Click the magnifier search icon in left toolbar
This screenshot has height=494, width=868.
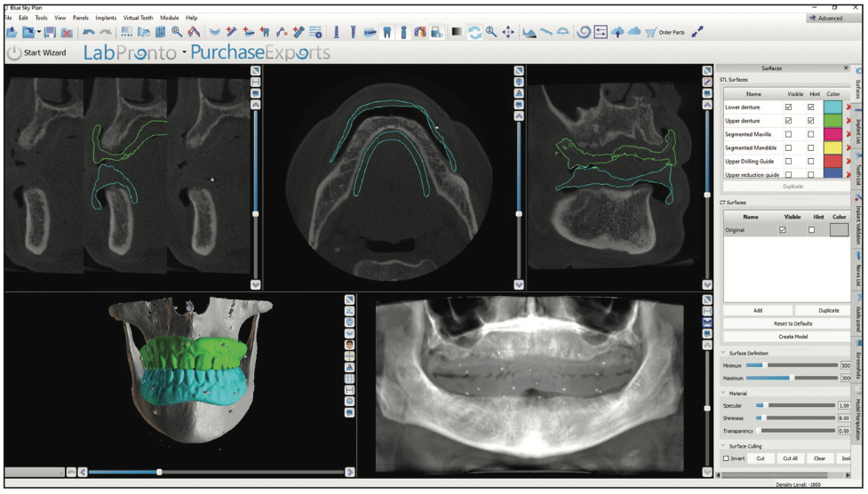point(177,32)
